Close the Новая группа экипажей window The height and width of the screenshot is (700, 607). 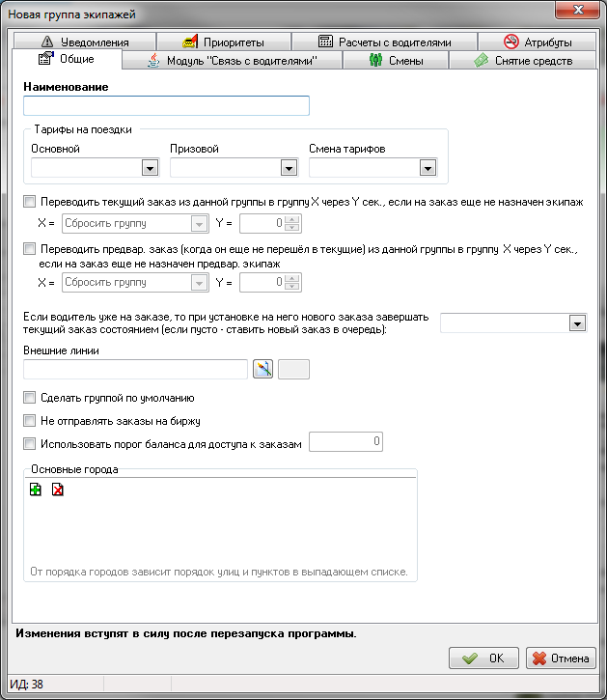(x=577, y=10)
